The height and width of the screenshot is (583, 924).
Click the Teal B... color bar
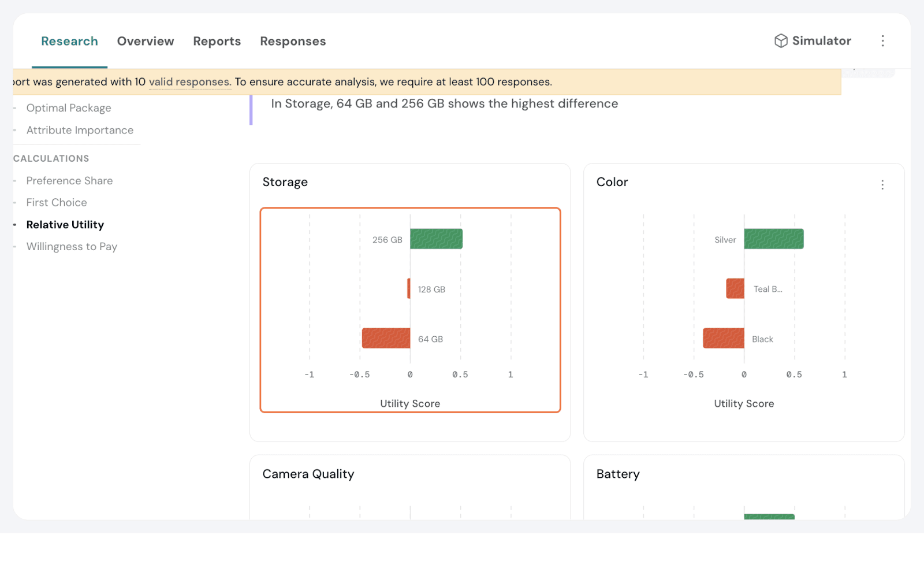point(735,289)
